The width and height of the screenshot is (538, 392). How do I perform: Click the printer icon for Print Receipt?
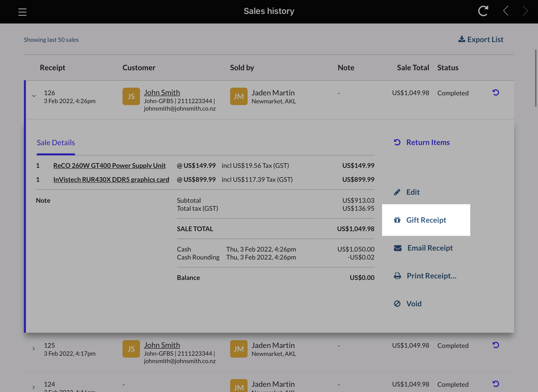pyautogui.click(x=397, y=276)
